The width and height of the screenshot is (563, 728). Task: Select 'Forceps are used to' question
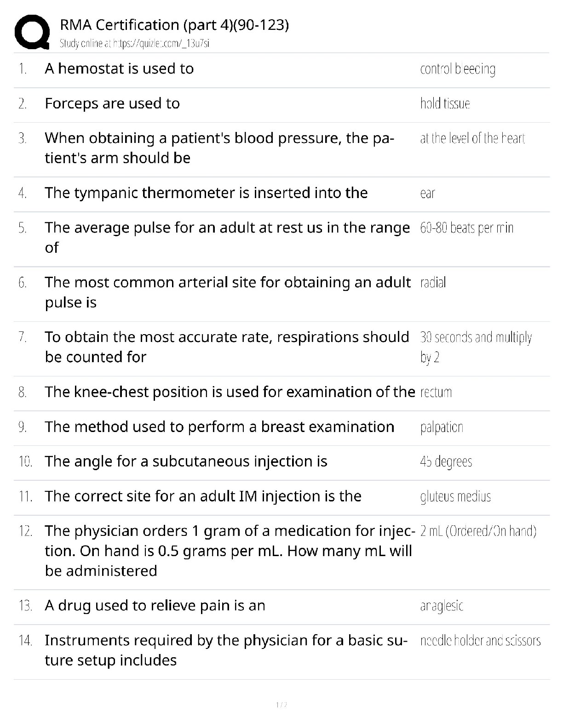coord(112,103)
